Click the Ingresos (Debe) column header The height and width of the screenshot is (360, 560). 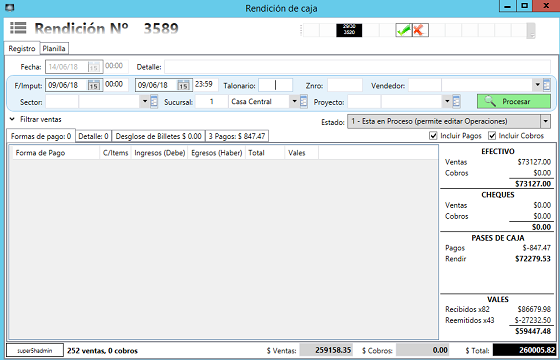click(160, 153)
